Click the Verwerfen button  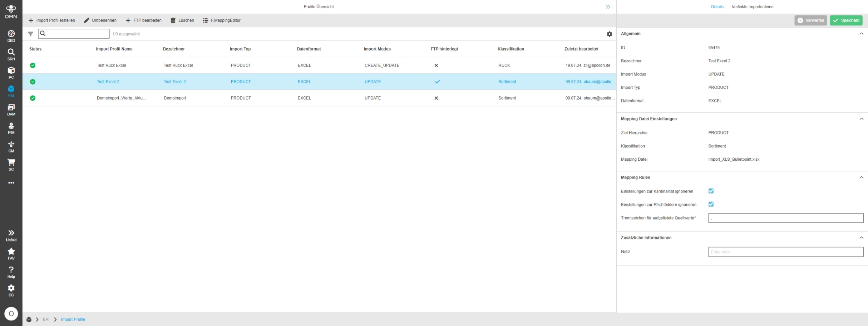click(811, 20)
